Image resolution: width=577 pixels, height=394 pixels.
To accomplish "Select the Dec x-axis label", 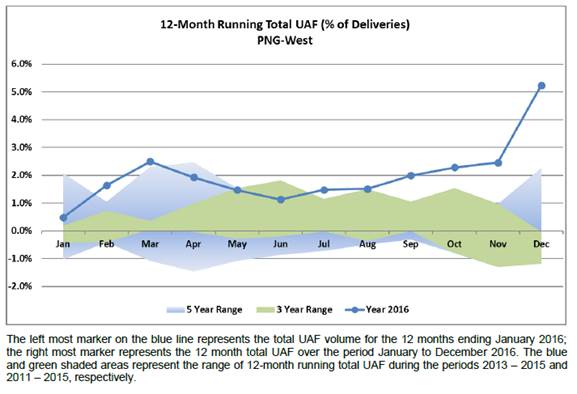I will pyautogui.click(x=541, y=244).
